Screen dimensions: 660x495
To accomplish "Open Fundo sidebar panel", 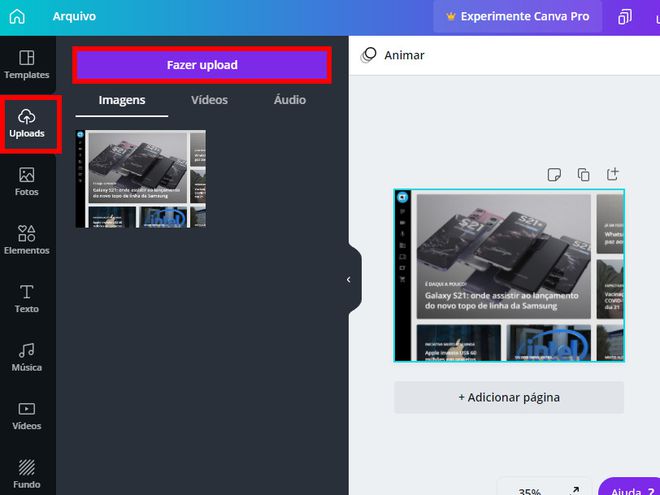I will pos(27,474).
